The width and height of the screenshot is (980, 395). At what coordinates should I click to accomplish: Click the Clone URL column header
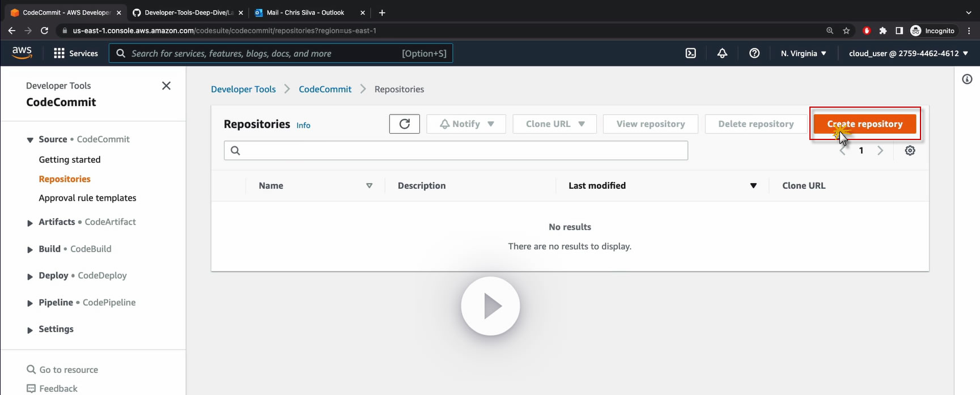click(804, 186)
